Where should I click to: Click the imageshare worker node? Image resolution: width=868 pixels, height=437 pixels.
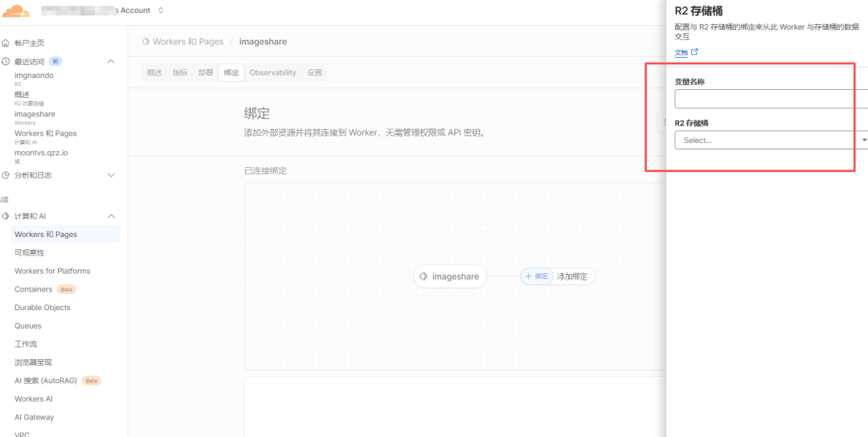pyautogui.click(x=449, y=276)
